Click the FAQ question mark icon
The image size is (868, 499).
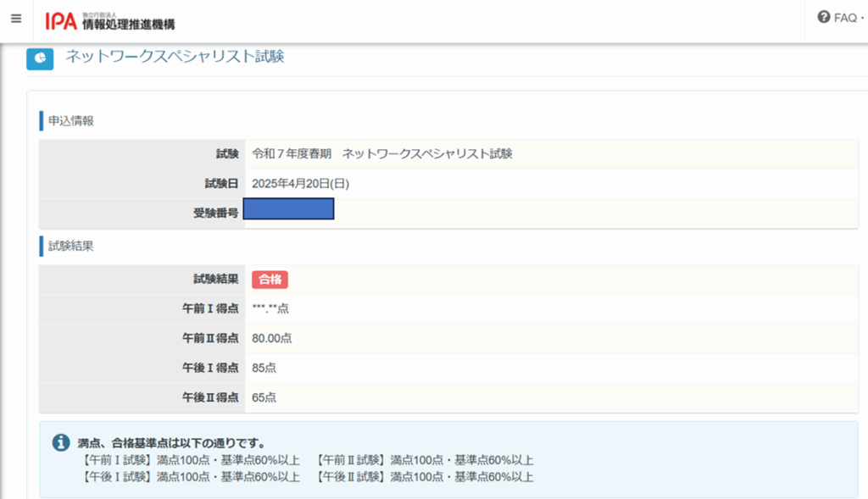(823, 17)
